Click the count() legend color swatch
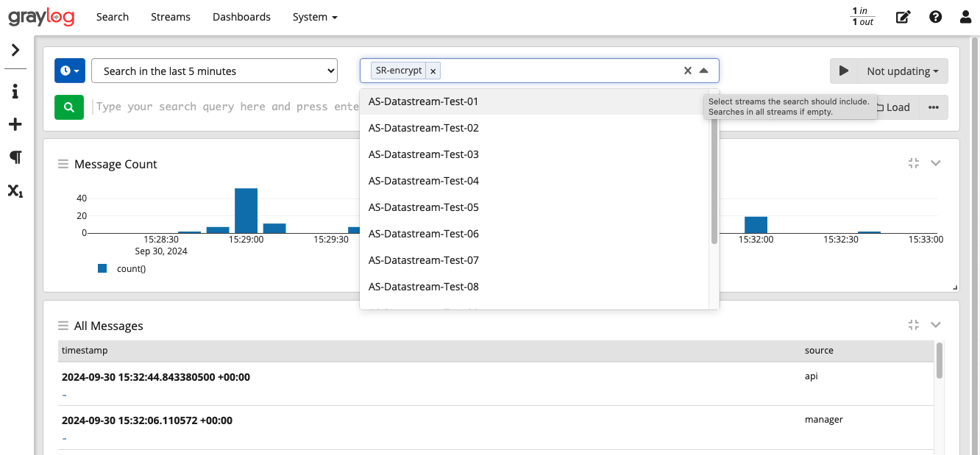This screenshot has width=980, height=455. [102, 269]
